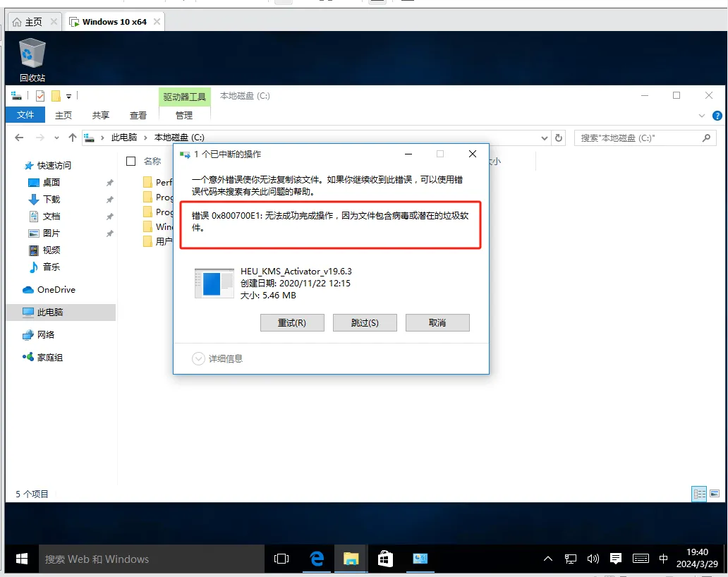Click the 跳过(S) button
The height and width of the screenshot is (577, 728).
[x=365, y=322]
